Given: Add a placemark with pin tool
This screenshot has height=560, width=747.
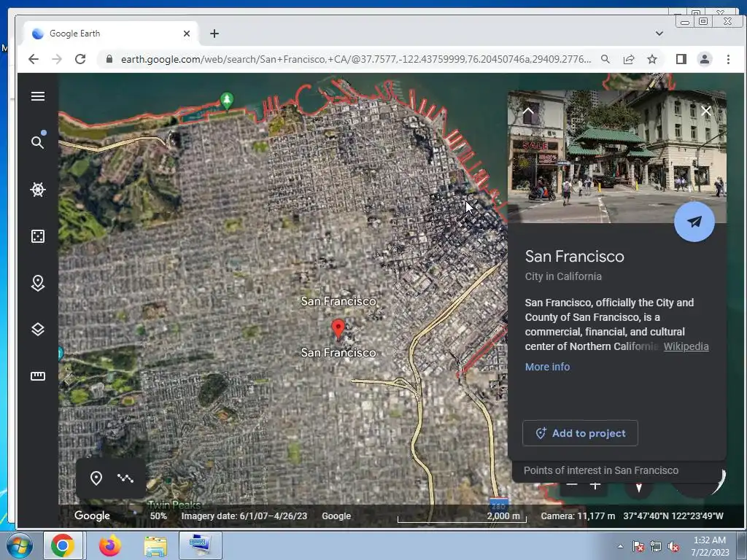Looking at the screenshot, I should tap(96, 478).
